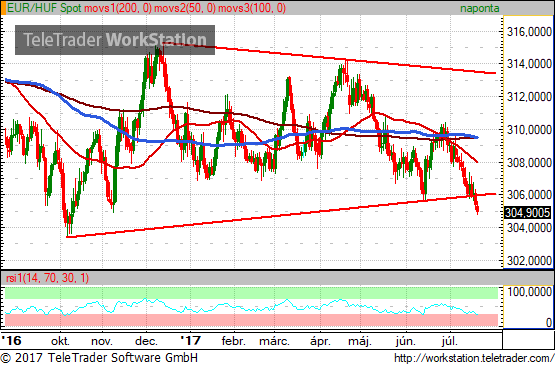
Task: Click the EUR/HUF Spot chart title
Action: click(44, 8)
